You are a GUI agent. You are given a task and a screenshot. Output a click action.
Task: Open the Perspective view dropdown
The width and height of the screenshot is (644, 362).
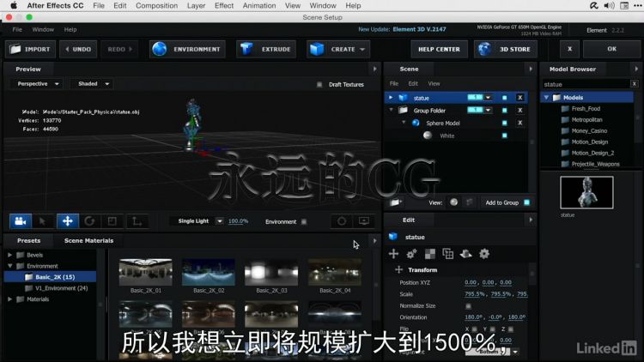point(38,84)
